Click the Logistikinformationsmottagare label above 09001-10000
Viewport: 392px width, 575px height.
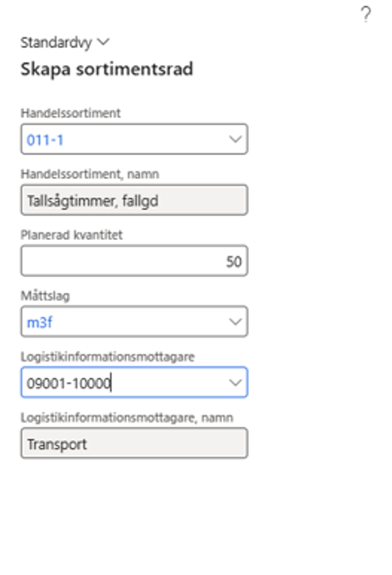tap(108, 356)
